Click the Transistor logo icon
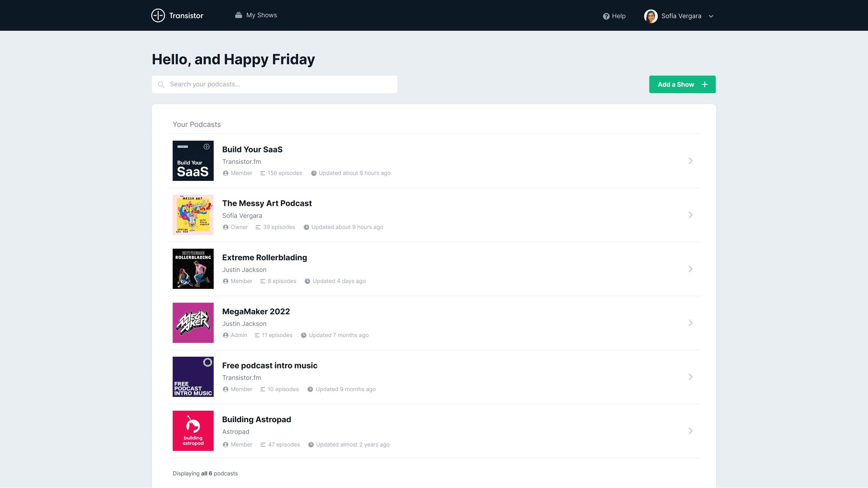The height and width of the screenshot is (488, 868). (158, 15)
